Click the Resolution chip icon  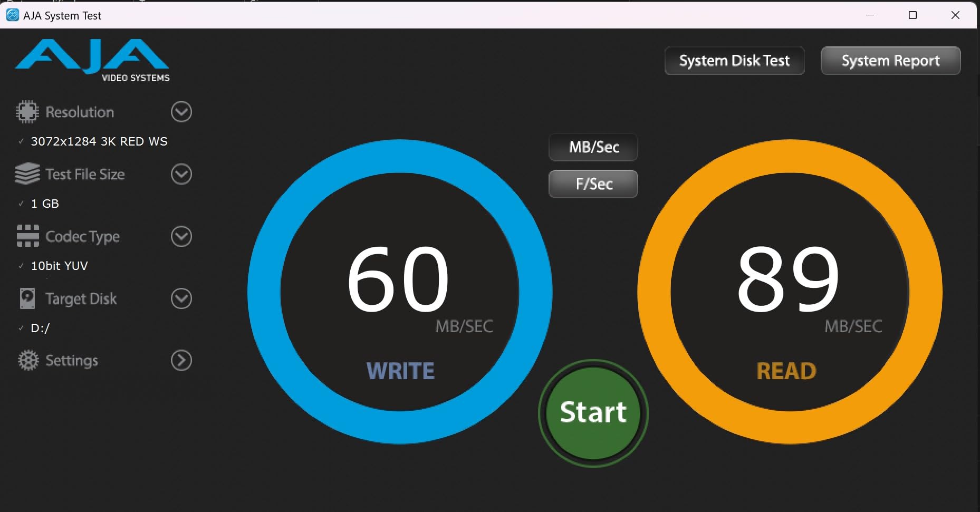click(x=27, y=112)
